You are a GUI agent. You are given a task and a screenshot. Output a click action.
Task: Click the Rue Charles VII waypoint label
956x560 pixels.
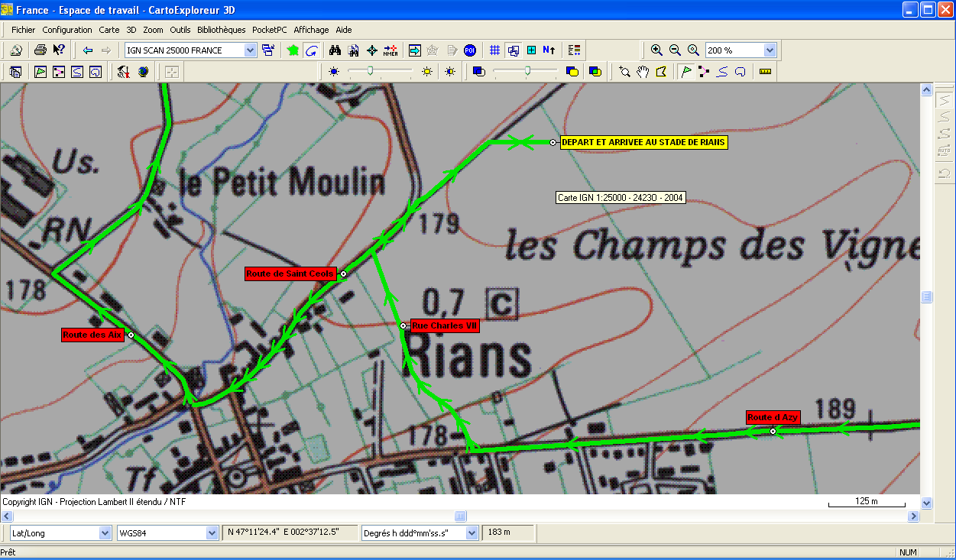click(x=445, y=325)
